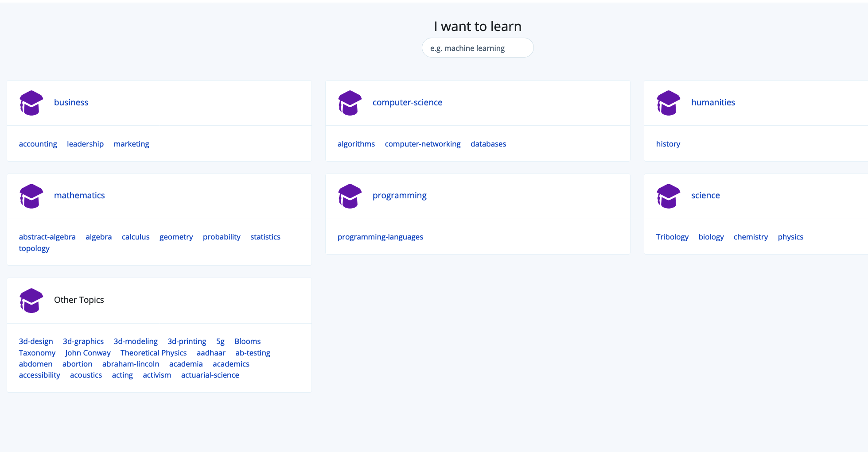The height and width of the screenshot is (452, 868).
Task: Select the accounting topic
Action: pos(38,144)
